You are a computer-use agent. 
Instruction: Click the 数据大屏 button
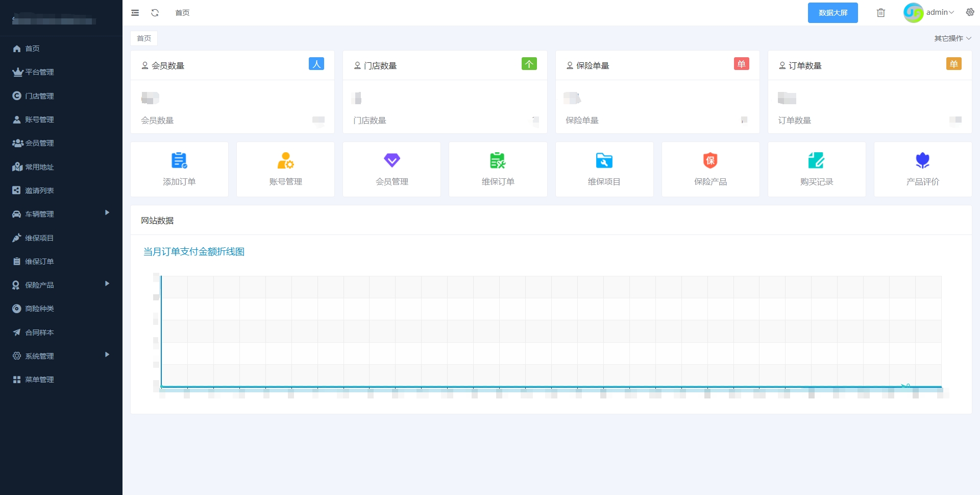click(832, 13)
